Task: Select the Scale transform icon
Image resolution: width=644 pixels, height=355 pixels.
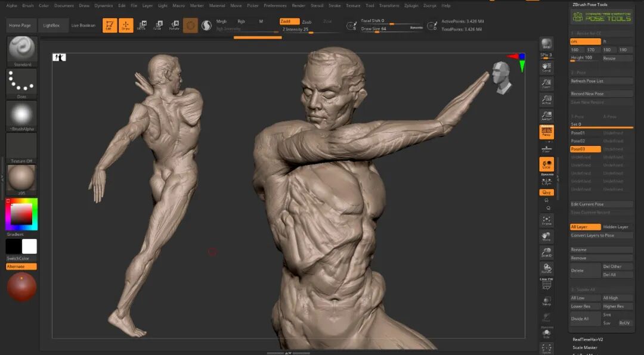Action: click(x=158, y=26)
